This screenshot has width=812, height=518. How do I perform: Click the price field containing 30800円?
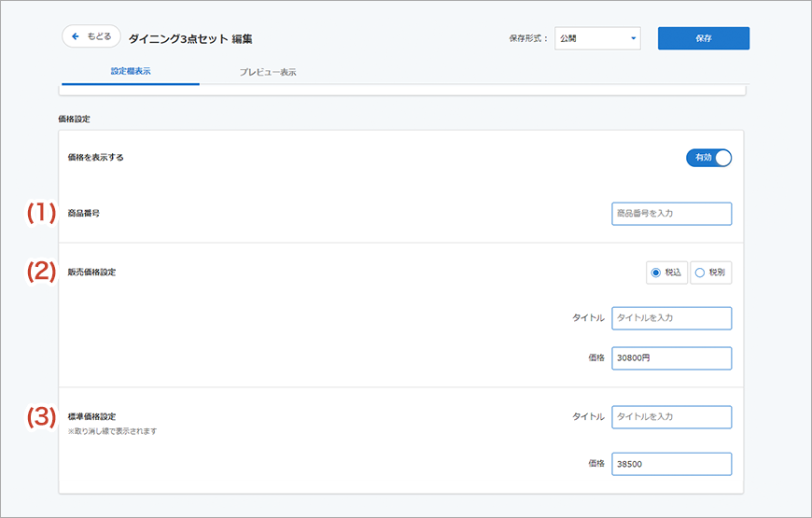point(671,358)
